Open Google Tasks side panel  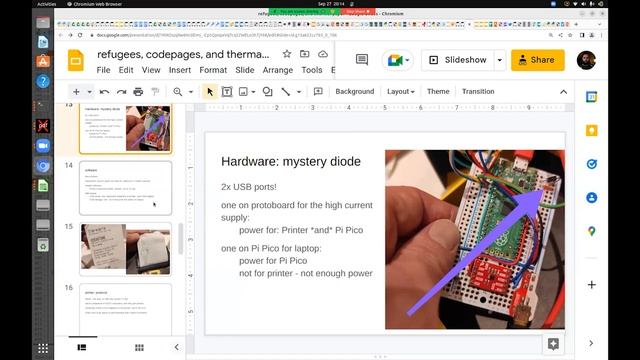591,164
